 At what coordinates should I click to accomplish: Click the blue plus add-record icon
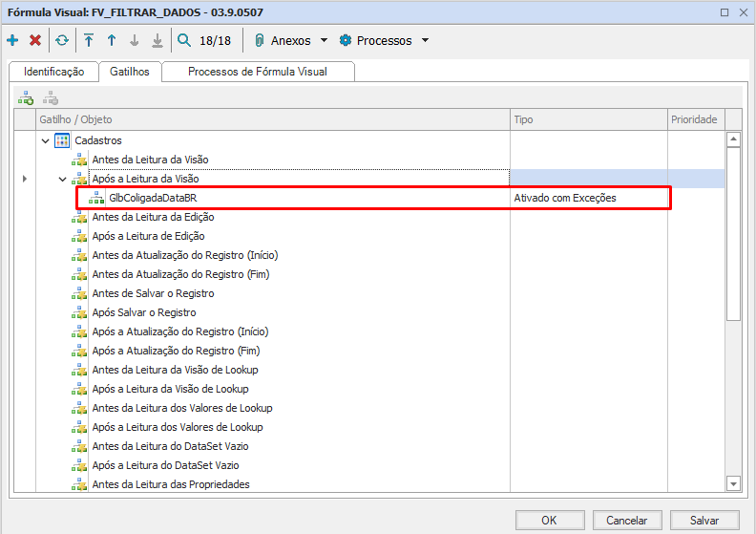pos(12,40)
